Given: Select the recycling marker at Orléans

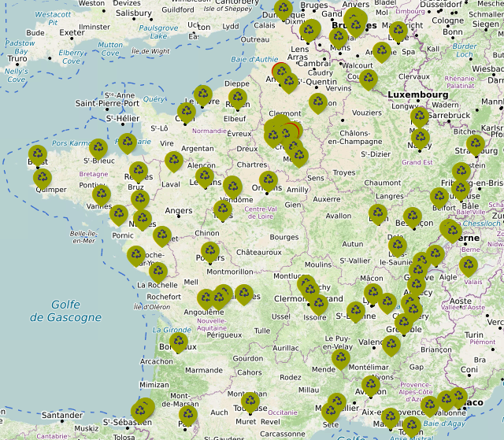Looking at the screenshot, I should pyautogui.click(x=269, y=180).
